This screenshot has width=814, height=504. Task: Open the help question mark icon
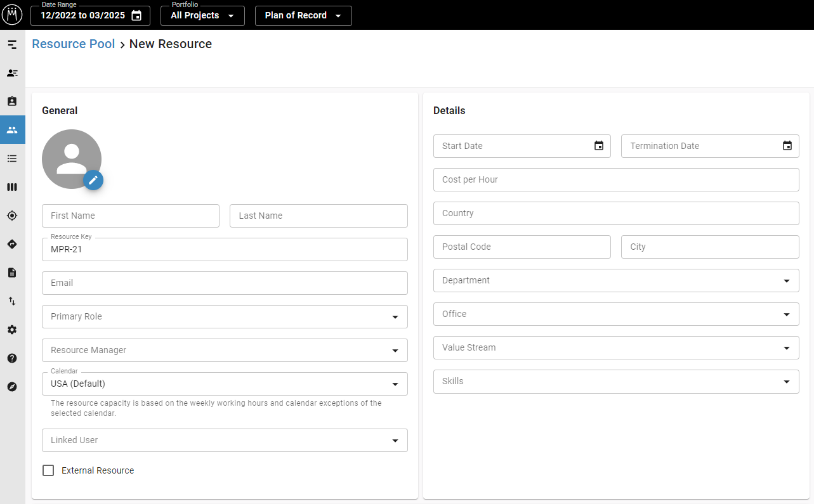pyautogui.click(x=12, y=358)
